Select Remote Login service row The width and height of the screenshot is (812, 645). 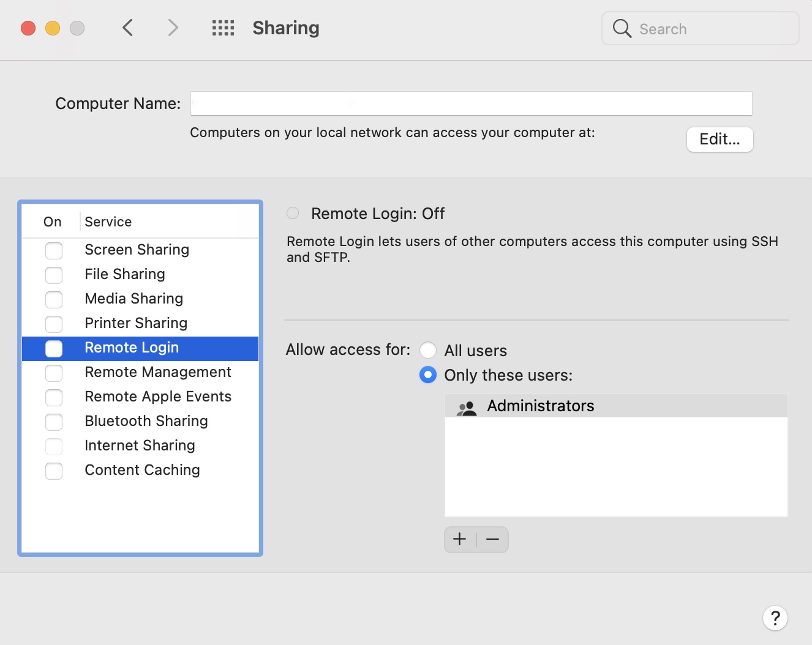(x=140, y=348)
